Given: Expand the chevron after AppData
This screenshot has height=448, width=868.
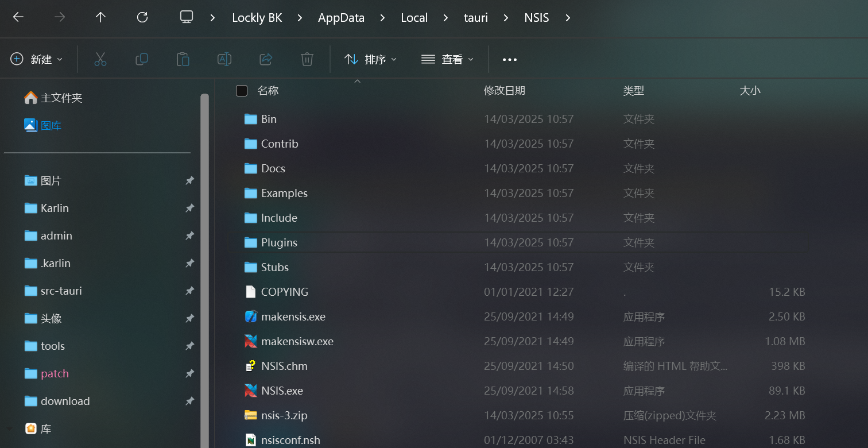Looking at the screenshot, I should pyautogui.click(x=383, y=18).
